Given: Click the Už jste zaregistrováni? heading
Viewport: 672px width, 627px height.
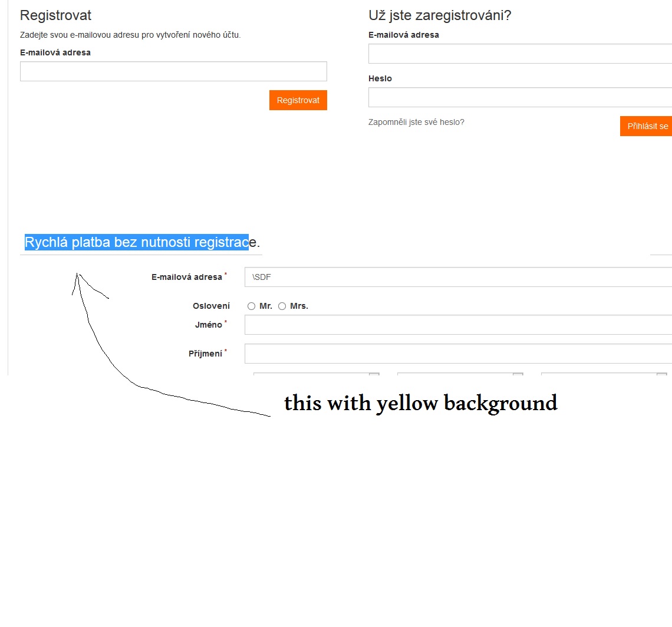Looking at the screenshot, I should click(440, 15).
